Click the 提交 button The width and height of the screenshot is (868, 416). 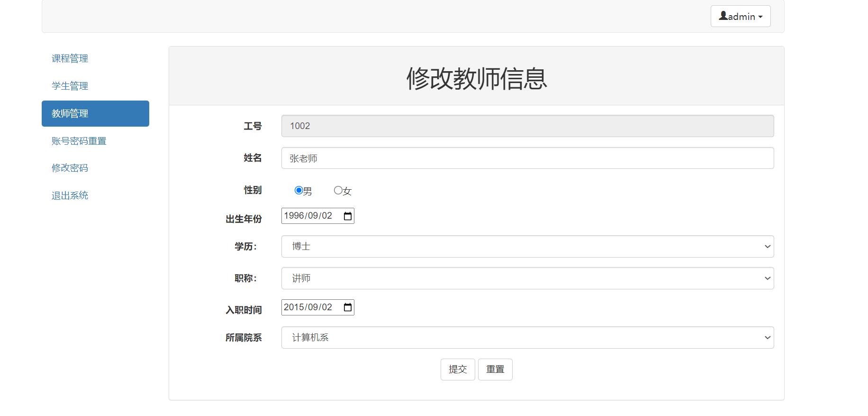(458, 370)
